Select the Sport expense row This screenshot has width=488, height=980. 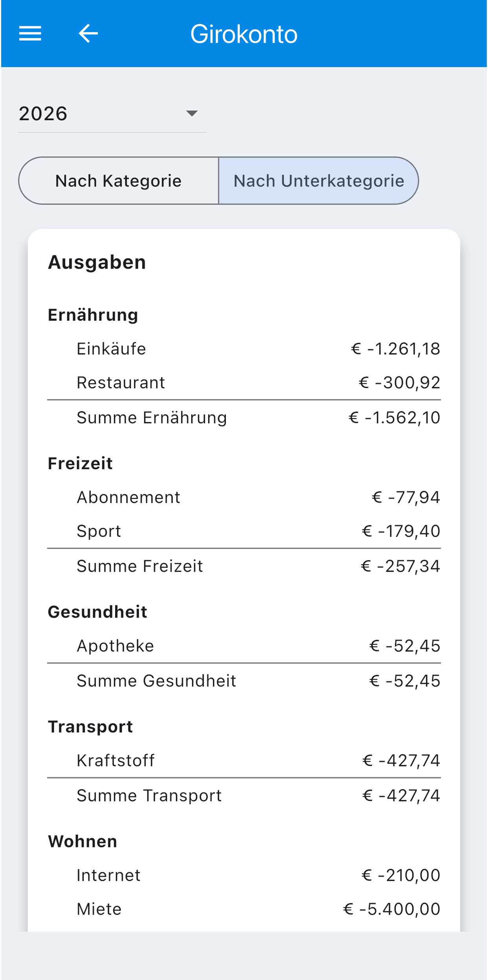244,531
